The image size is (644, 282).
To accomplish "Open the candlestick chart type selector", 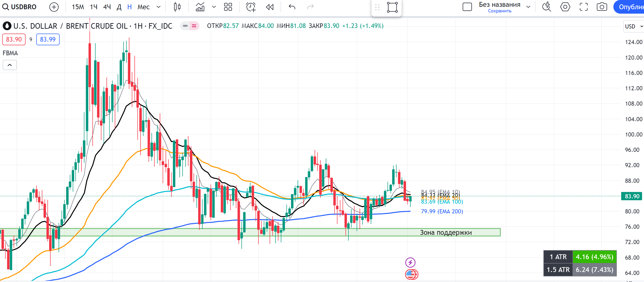I will [177, 7].
